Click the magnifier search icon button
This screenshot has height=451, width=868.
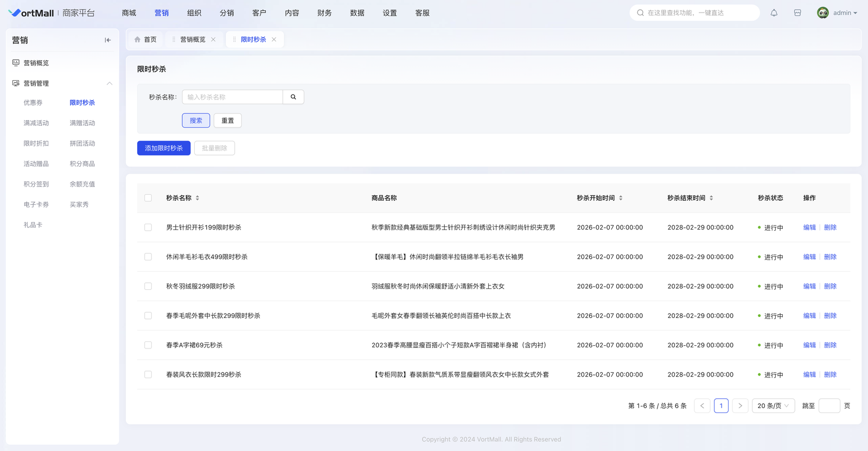[x=293, y=97]
